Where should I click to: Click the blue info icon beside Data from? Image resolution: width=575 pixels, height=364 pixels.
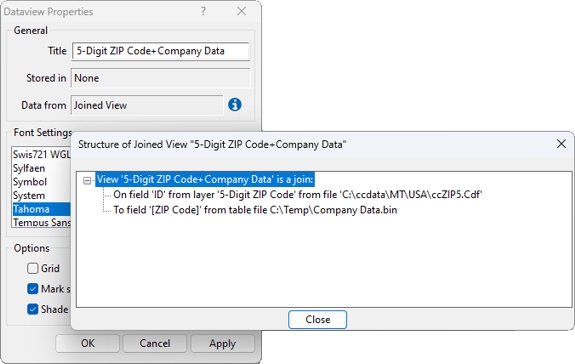point(235,105)
